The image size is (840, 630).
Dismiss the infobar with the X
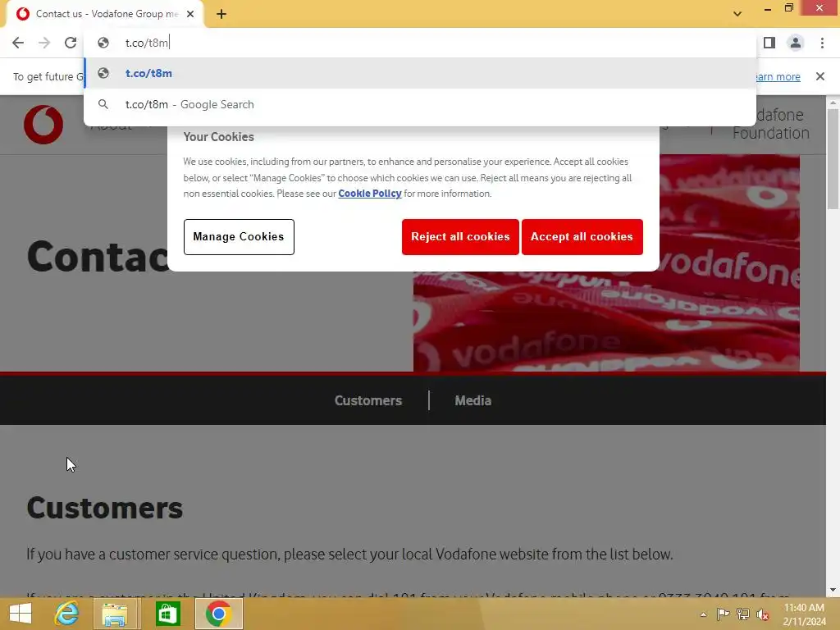tap(819, 76)
